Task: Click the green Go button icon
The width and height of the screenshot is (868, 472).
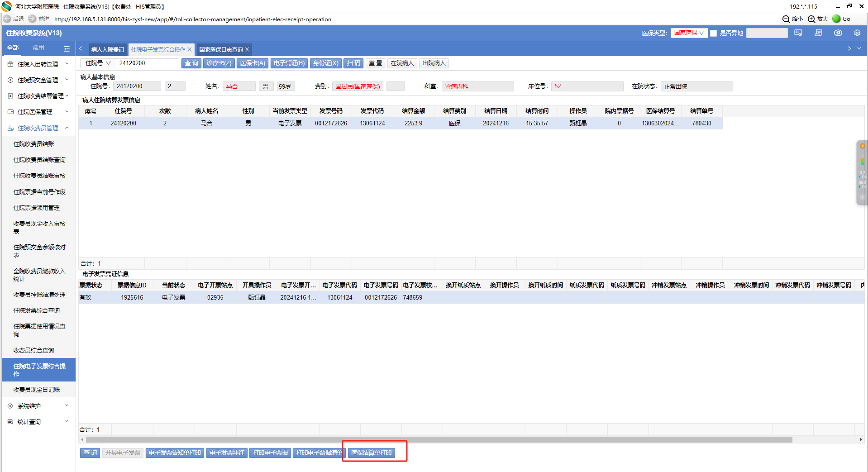Action: click(836, 19)
